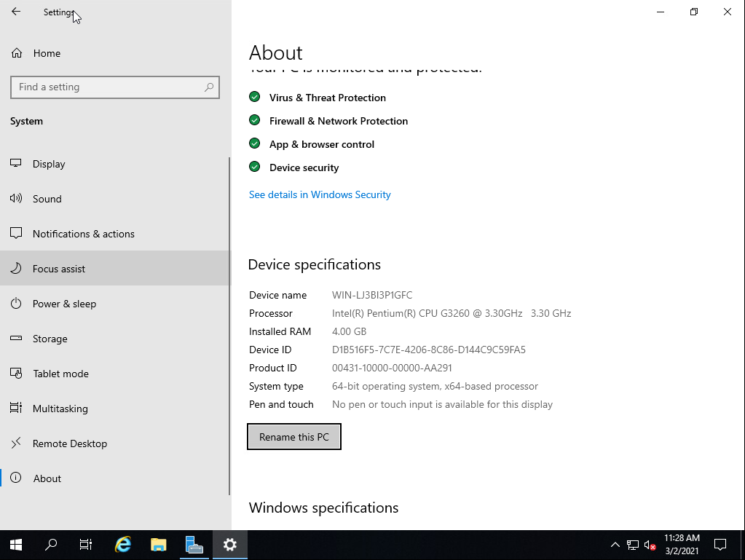
Task: Click the Multitasking icon
Action: click(16, 408)
